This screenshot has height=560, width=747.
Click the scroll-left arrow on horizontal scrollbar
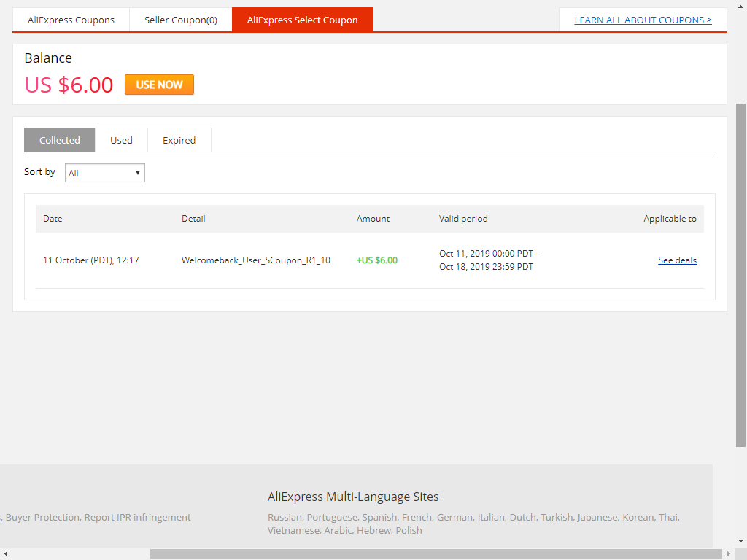click(6, 554)
